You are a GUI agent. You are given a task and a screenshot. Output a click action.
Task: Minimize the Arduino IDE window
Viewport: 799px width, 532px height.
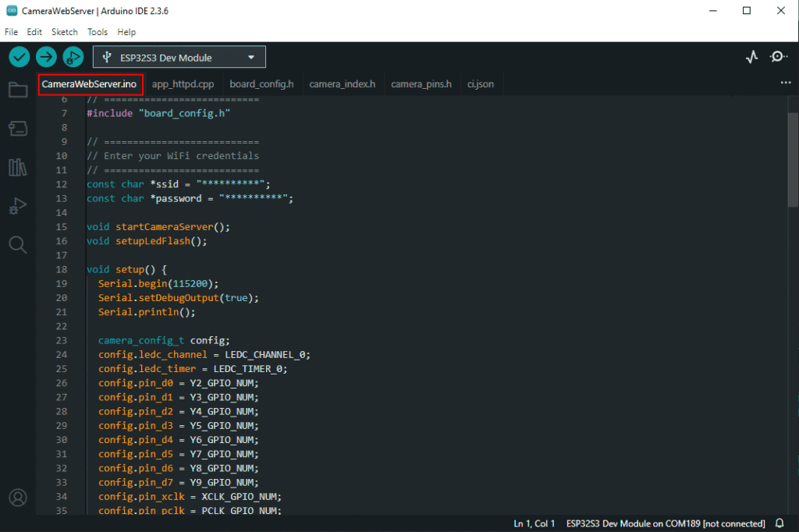(713, 11)
